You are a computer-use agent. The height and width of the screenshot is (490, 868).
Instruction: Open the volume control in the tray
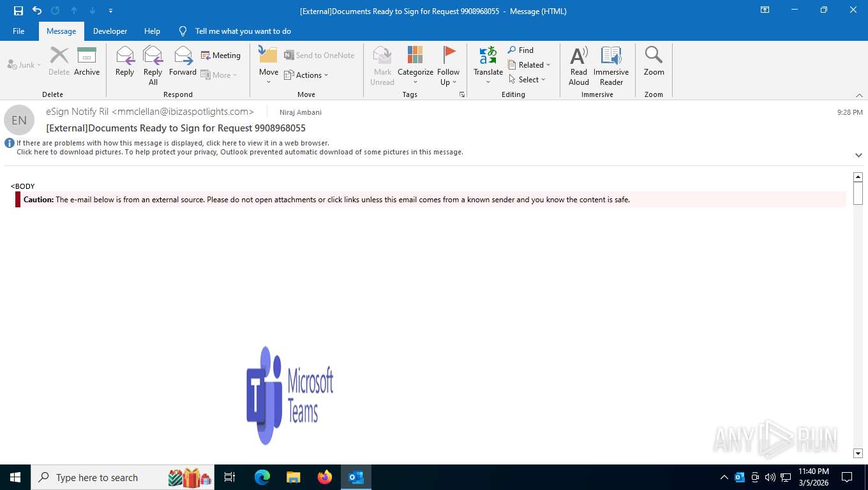click(x=770, y=477)
